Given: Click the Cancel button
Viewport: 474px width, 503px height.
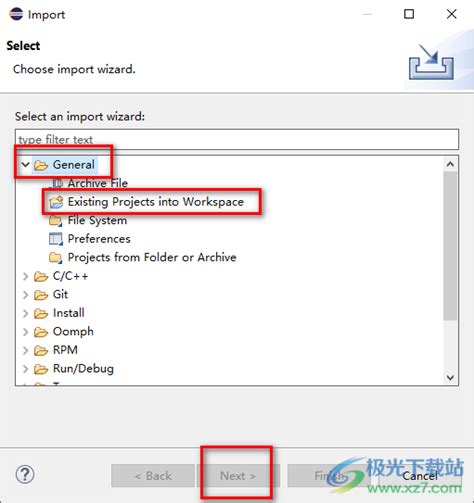Looking at the screenshot, I should click(420, 476).
